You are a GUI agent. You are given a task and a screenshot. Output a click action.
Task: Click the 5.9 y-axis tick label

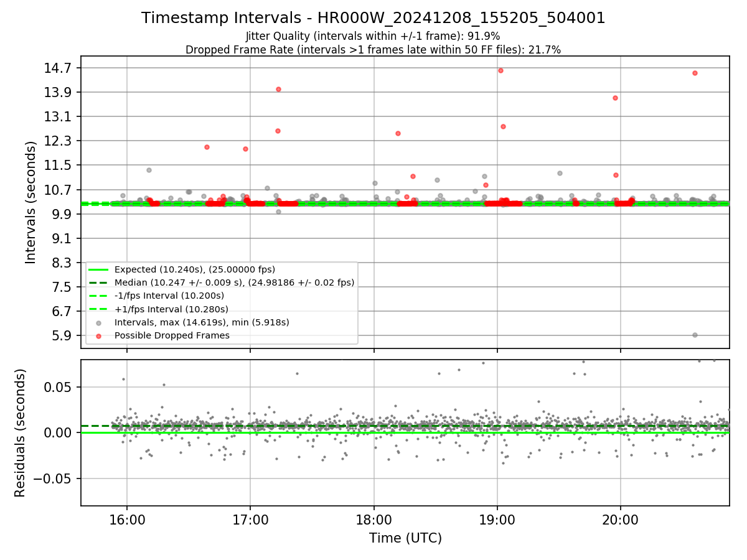click(x=62, y=335)
